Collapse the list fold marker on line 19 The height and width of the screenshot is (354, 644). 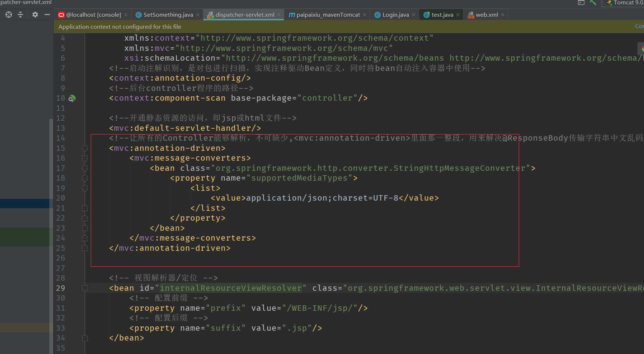[85, 188]
